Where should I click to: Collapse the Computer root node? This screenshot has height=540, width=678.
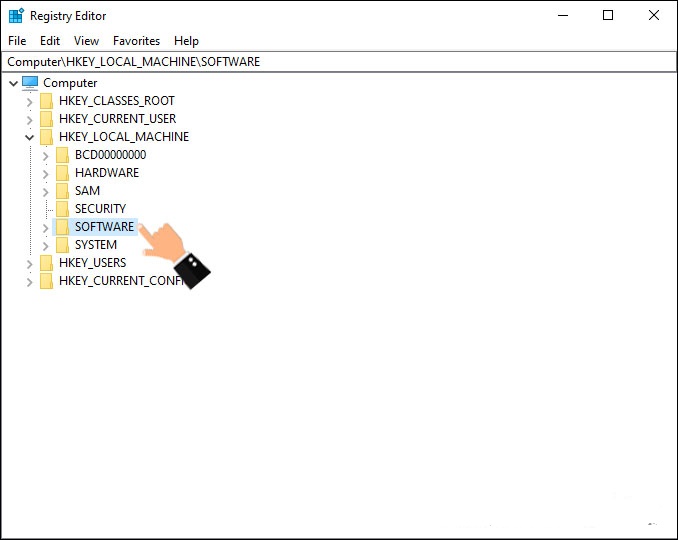[x=13, y=83]
